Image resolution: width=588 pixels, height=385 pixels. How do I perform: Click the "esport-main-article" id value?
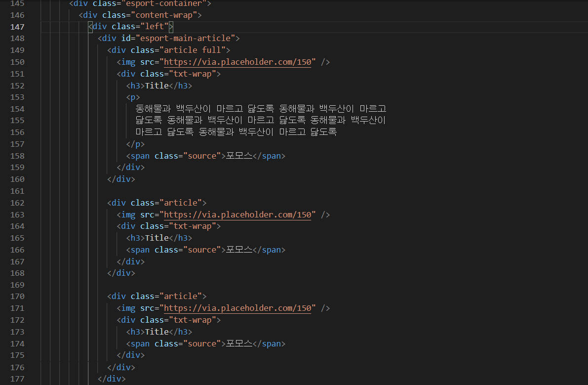[x=185, y=38]
